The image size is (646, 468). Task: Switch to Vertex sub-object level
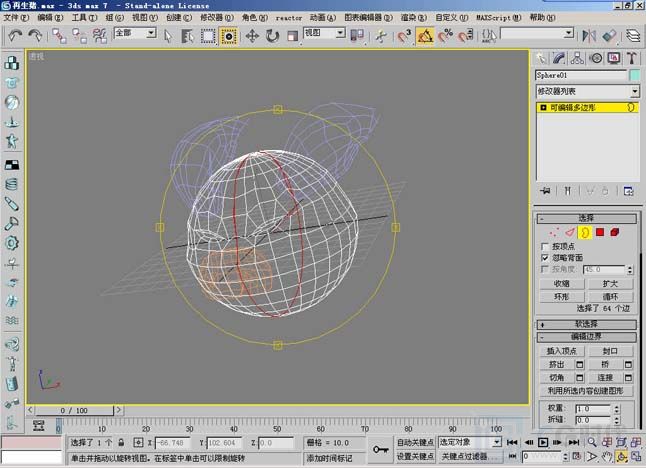point(554,233)
